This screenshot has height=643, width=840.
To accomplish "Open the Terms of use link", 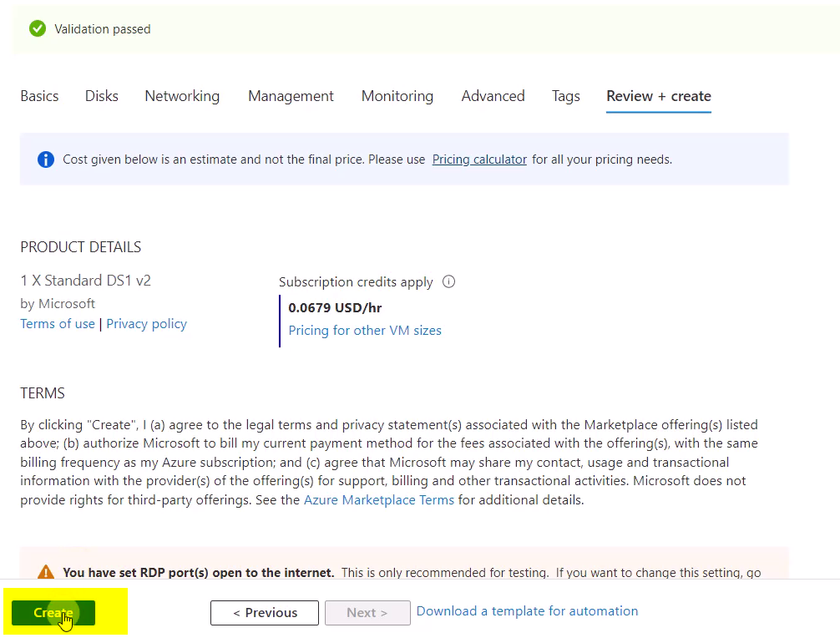I will (x=58, y=324).
